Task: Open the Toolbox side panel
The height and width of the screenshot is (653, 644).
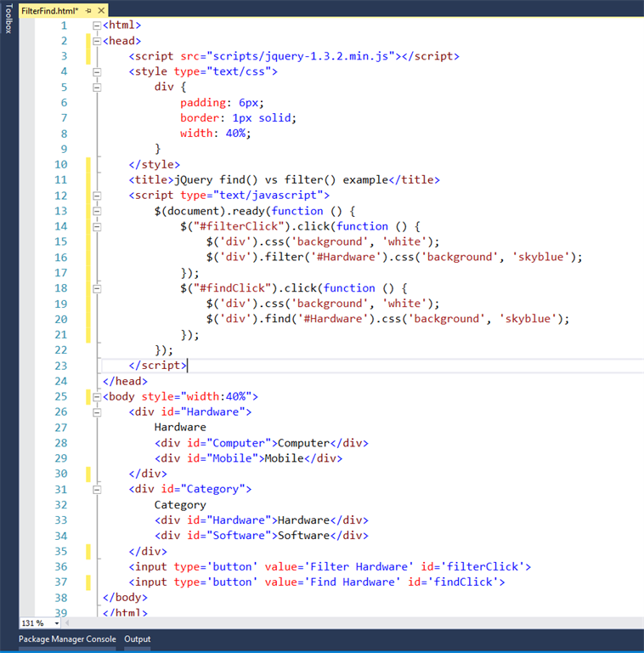Action: (8, 19)
